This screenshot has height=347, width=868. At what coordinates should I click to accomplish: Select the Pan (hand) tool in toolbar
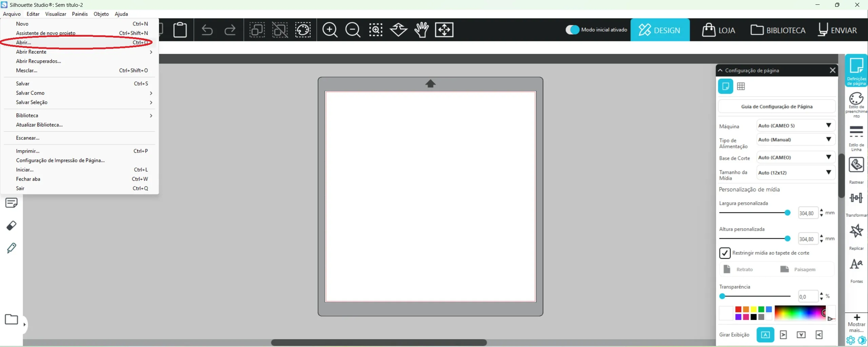421,30
